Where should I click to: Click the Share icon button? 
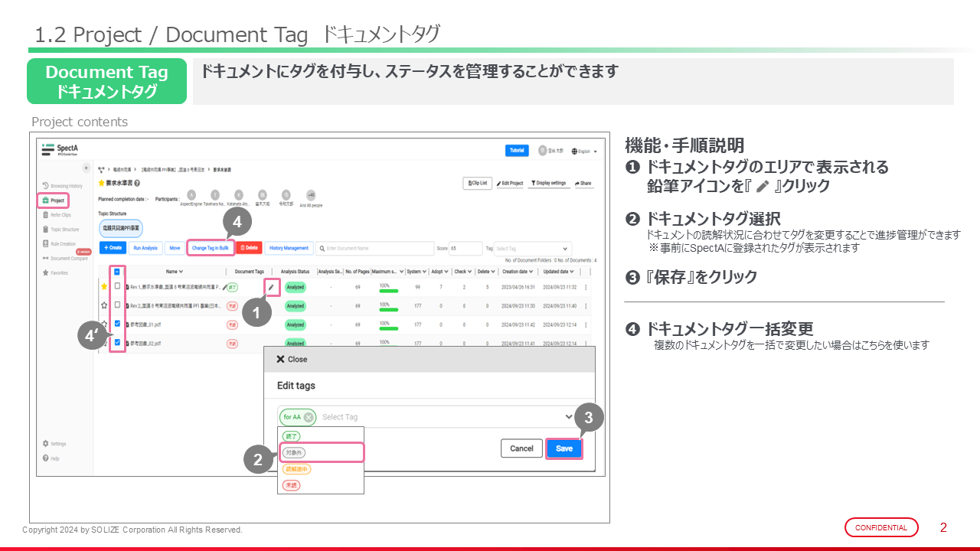point(583,184)
